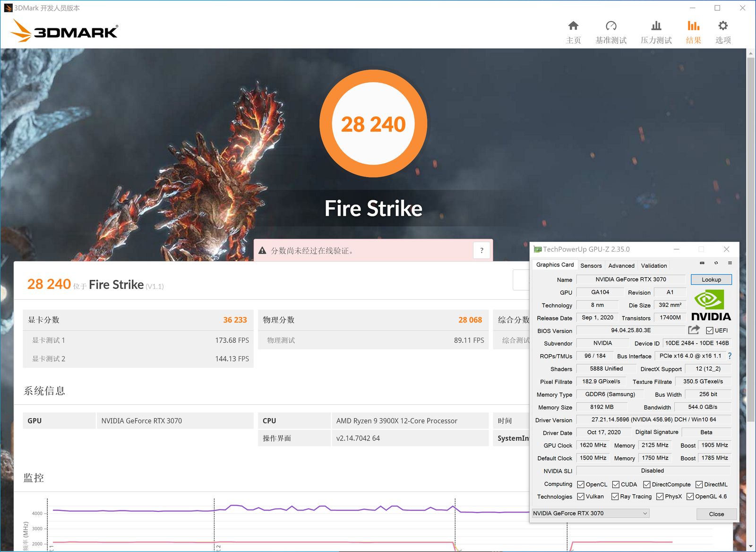
Task: Switch to the Validation tab
Action: [x=654, y=266]
